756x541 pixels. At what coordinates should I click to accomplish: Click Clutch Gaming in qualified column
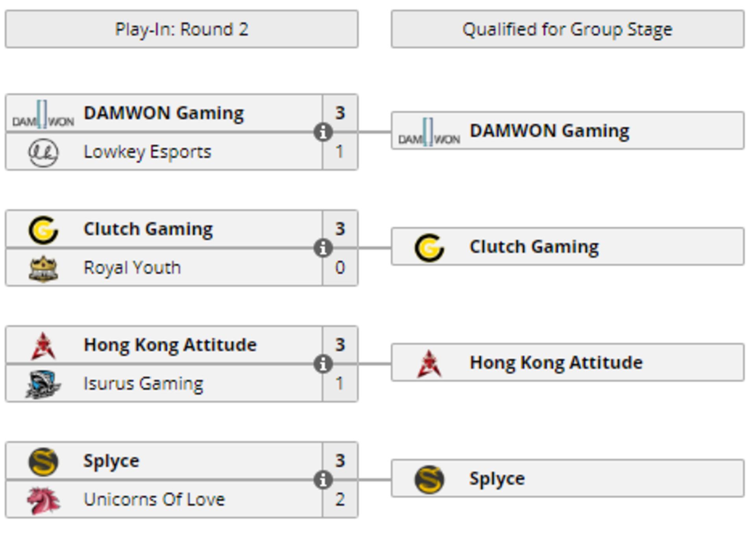(x=567, y=246)
